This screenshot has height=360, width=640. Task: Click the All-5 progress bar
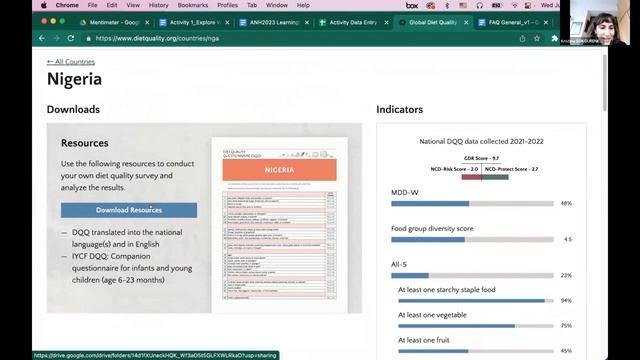tap(472, 276)
